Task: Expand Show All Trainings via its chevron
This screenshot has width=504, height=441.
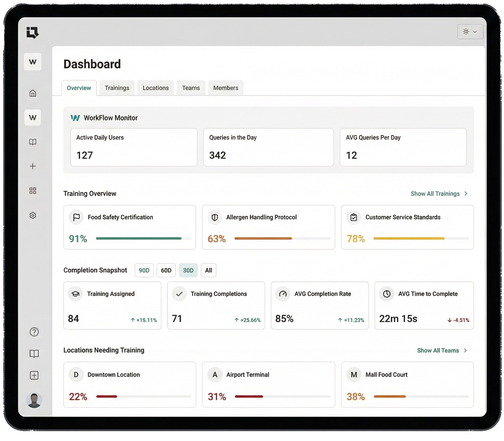Action: click(466, 193)
